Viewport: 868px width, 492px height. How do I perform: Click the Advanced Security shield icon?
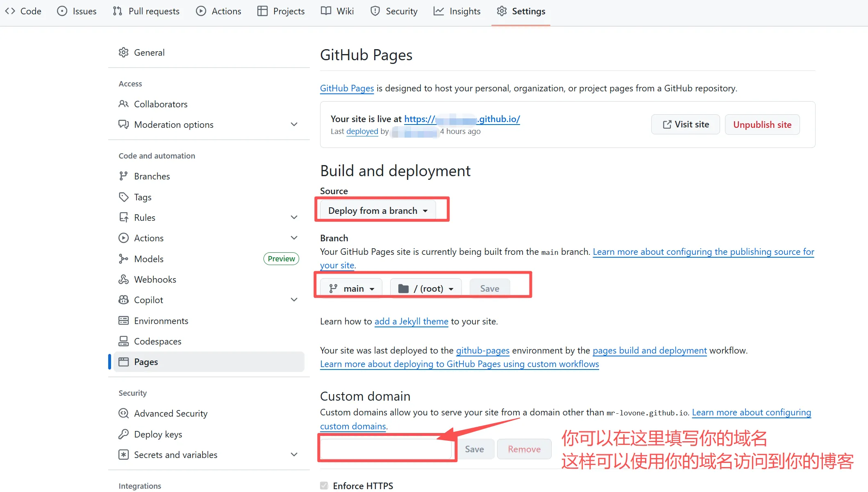click(x=123, y=413)
